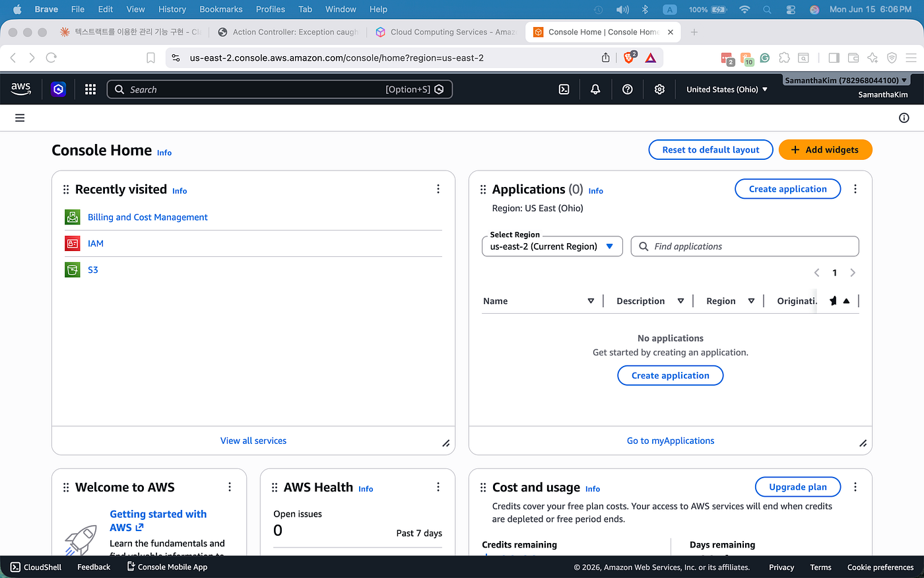Sort by the Region column arrow
The height and width of the screenshot is (578, 924).
coord(751,301)
